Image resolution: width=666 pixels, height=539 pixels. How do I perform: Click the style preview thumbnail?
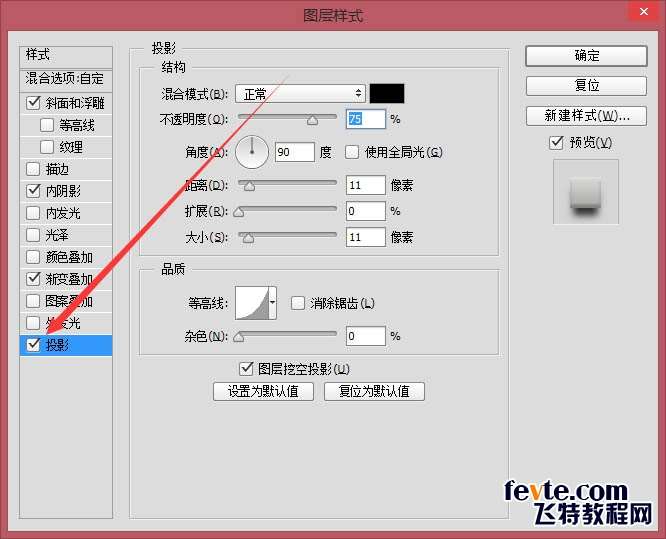coord(586,192)
